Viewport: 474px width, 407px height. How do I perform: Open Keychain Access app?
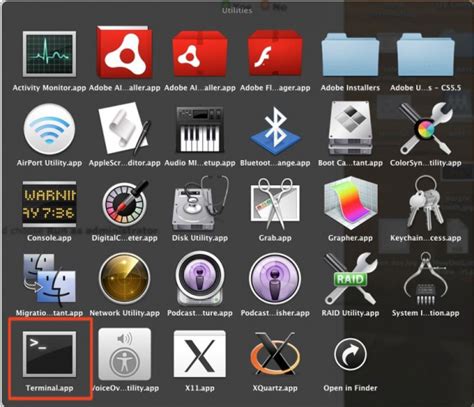[x=426, y=203]
